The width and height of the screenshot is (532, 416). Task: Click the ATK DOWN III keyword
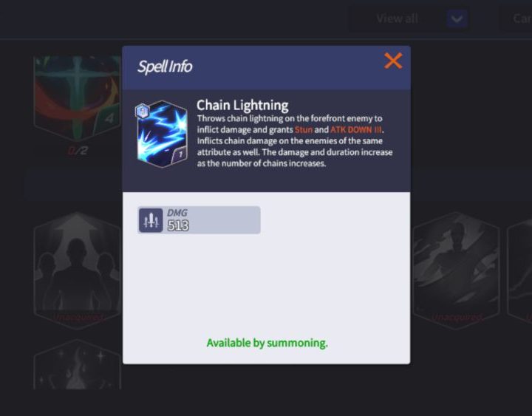tap(356, 130)
